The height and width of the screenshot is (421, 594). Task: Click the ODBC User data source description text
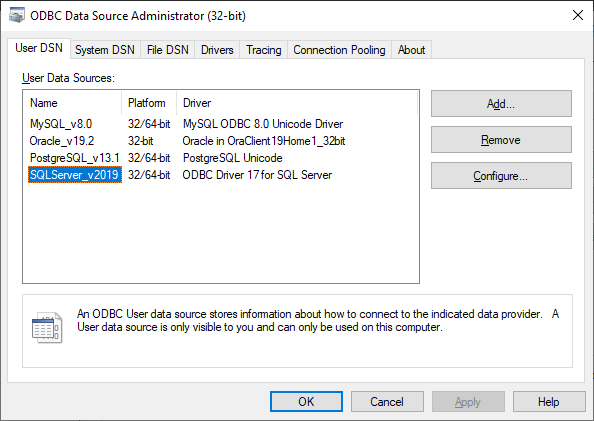[318, 321]
